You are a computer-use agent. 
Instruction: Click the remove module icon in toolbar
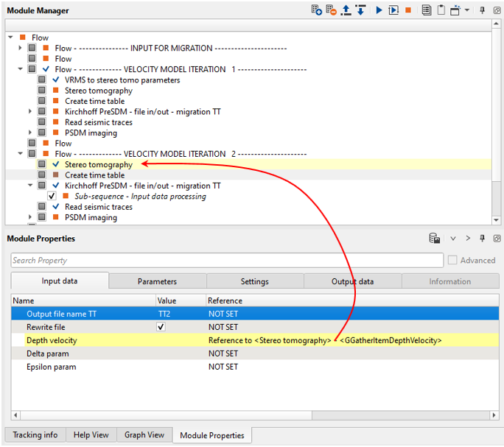331,10
